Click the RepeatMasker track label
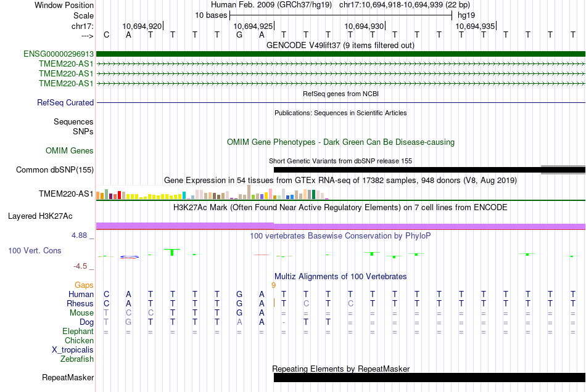 coord(68,378)
